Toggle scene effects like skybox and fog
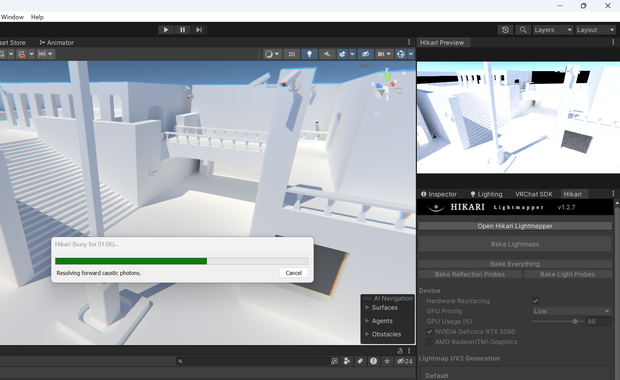This screenshot has width=620, height=380. click(x=342, y=54)
